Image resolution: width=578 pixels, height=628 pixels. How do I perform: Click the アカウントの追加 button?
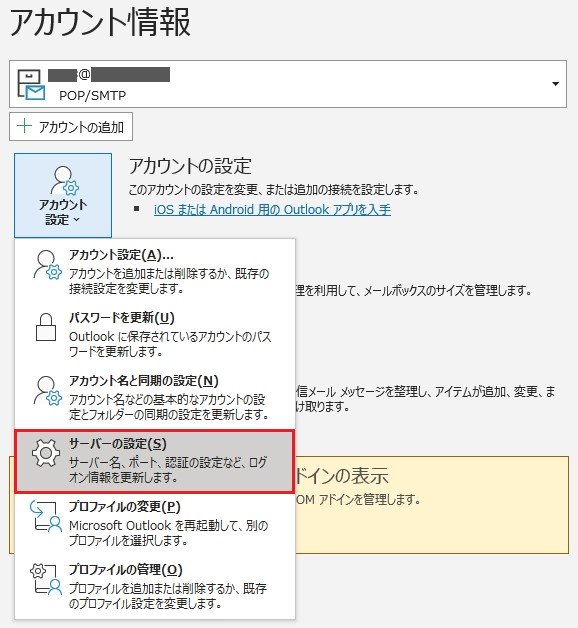tap(71, 127)
